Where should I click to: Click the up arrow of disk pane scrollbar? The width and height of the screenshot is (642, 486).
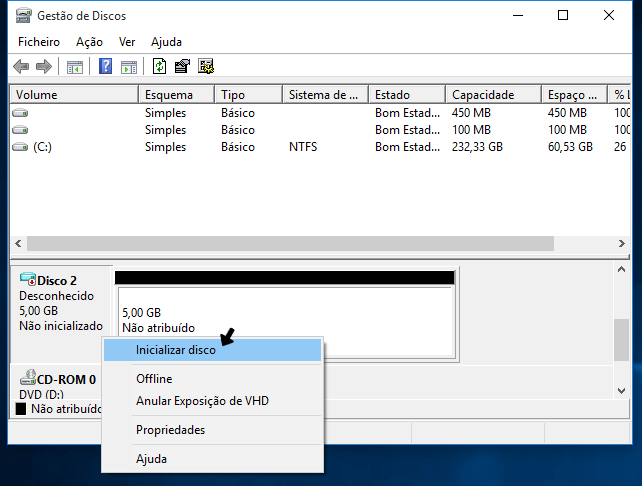click(x=622, y=269)
